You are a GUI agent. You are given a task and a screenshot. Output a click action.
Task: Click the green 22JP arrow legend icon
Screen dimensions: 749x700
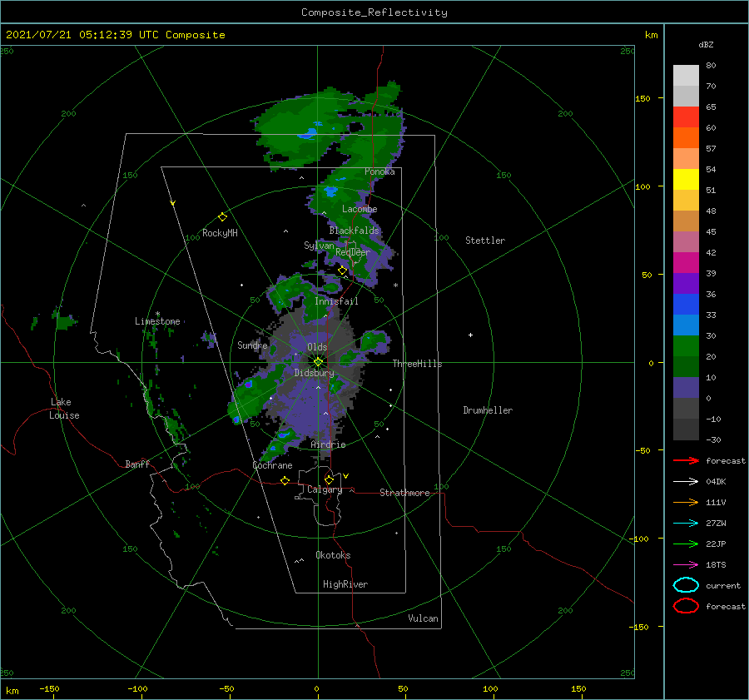coord(686,544)
